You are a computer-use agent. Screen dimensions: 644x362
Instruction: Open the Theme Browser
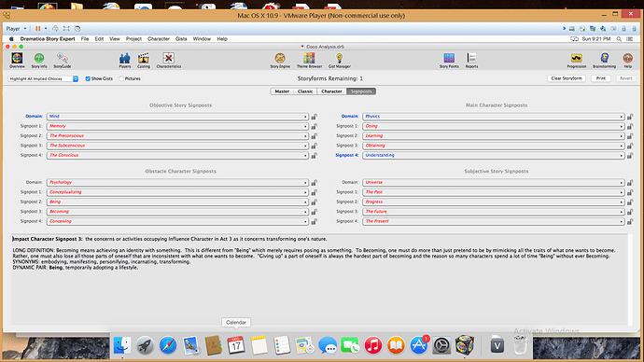pos(309,60)
